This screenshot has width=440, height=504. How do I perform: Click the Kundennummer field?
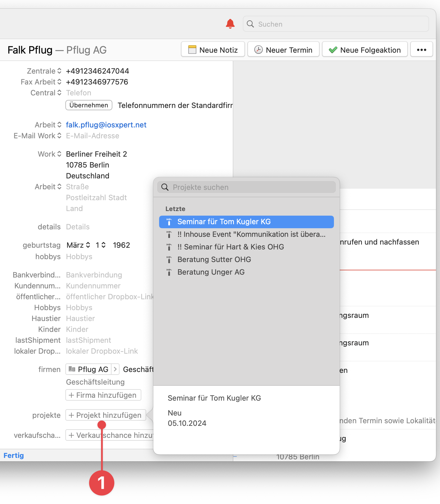tap(93, 286)
